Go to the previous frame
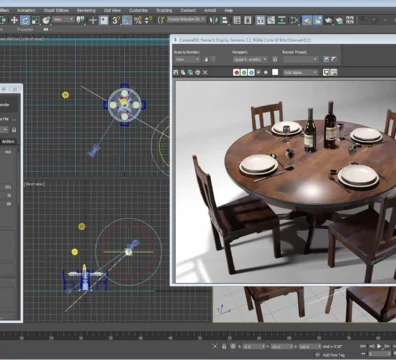 372,346
